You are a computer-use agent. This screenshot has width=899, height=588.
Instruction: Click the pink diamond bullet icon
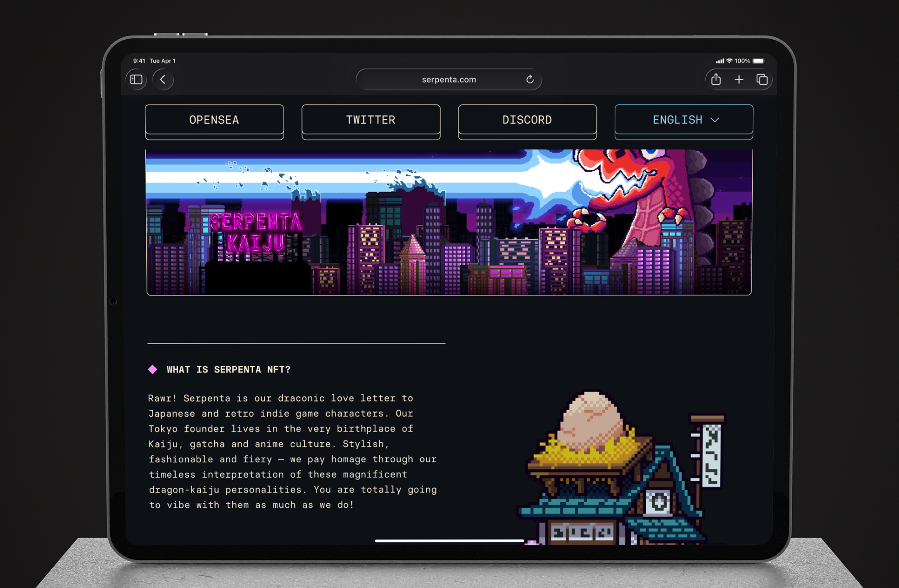point(152,369)
